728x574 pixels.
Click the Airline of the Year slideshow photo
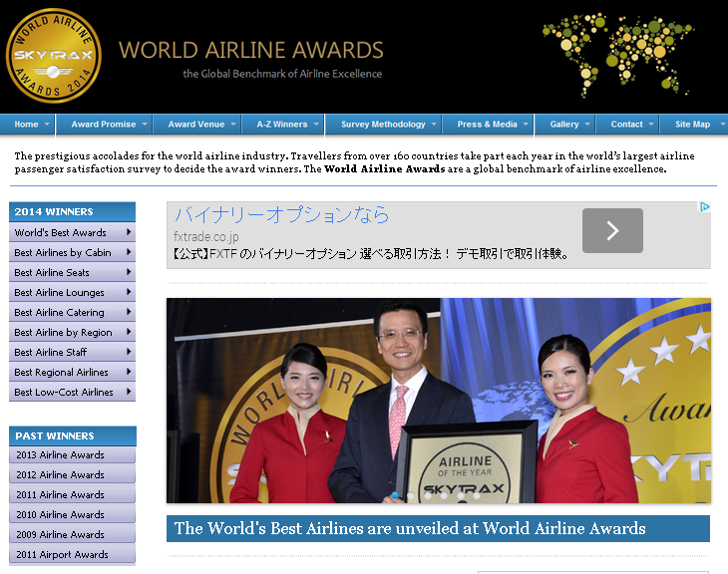438,401
